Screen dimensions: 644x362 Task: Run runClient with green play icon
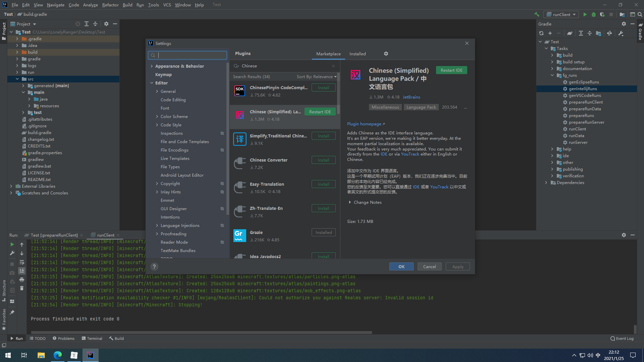point(585,14)
